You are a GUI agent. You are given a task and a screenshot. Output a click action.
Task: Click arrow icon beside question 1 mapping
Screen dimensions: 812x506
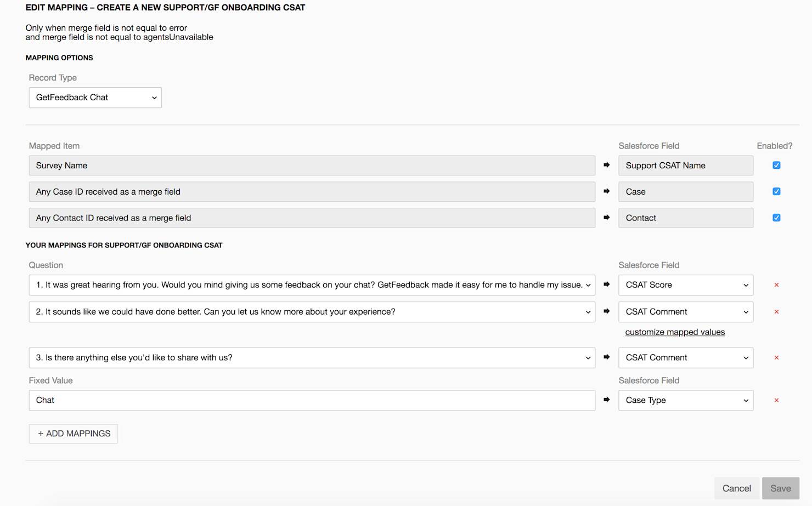click(x=606, y=285)
